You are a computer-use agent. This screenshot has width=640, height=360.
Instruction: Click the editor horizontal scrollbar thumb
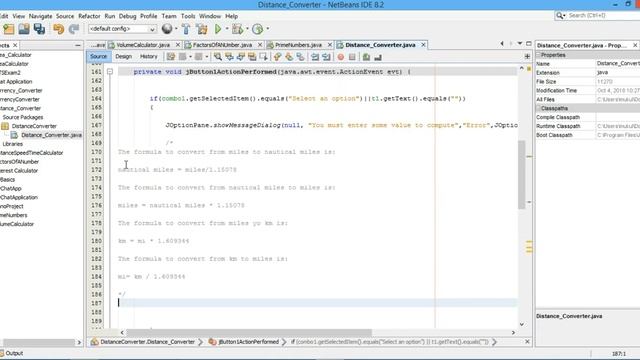pyautogui.click(x=249, y=333)
